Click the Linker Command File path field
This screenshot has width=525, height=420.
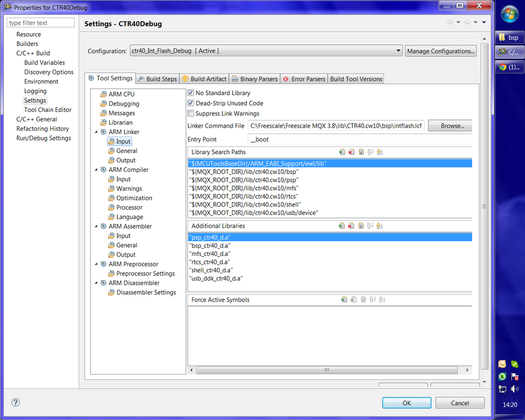click(336, 126)
